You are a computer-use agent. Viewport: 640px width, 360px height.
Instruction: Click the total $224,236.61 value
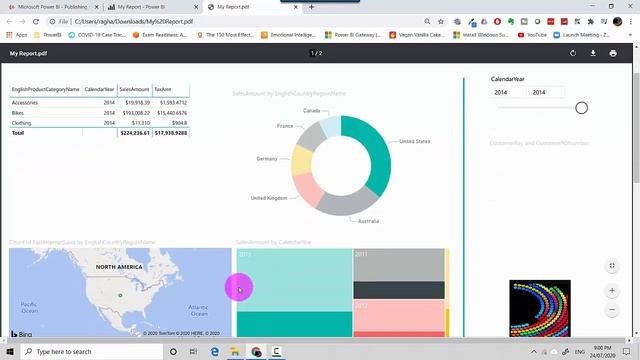click(x=135, y=133)
